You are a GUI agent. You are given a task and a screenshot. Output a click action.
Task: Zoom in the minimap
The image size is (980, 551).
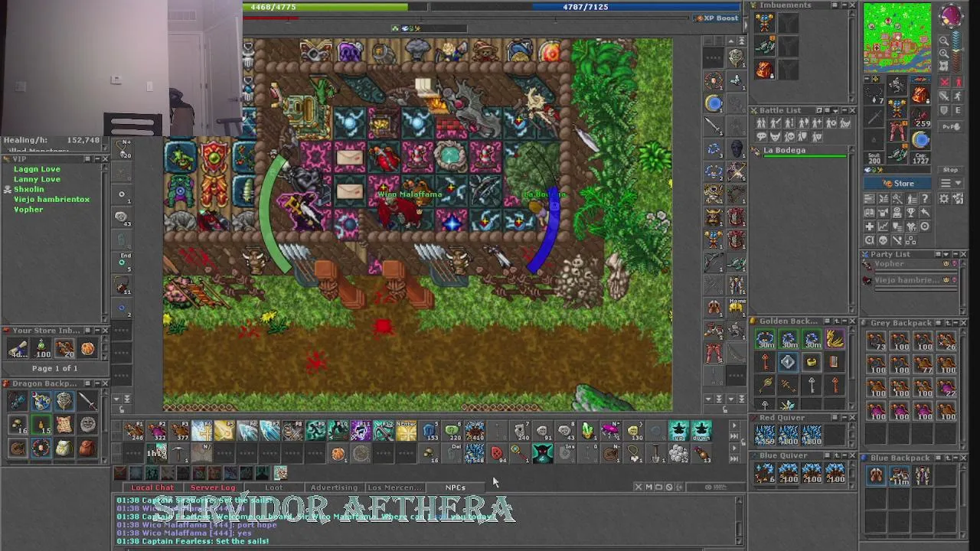pos(944,55)
